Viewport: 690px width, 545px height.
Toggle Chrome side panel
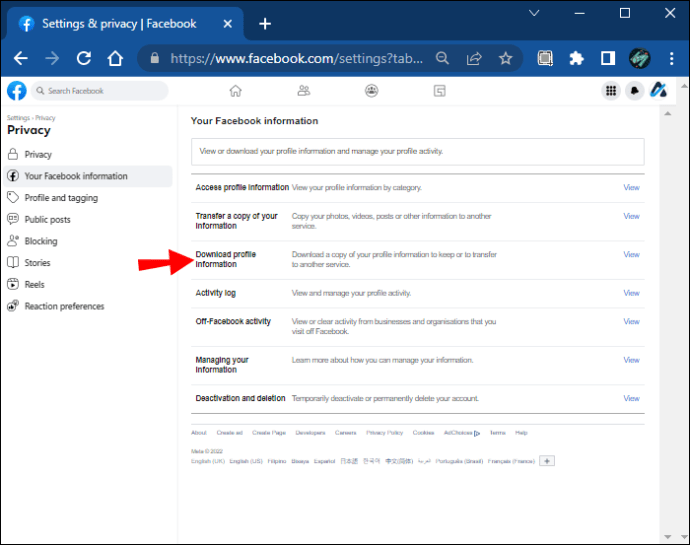click(x=607, y=59)
